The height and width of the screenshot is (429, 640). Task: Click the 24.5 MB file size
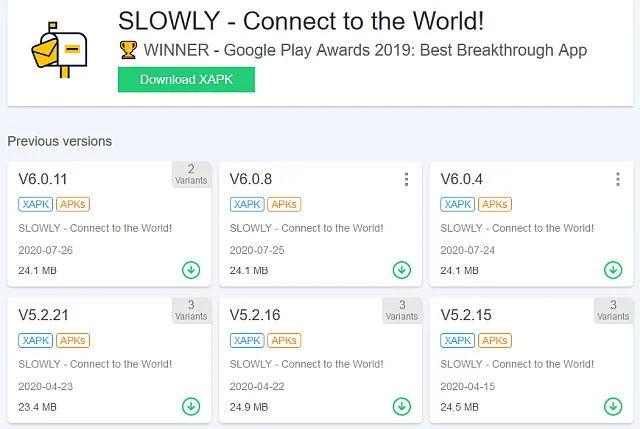[x=459, y=407]
